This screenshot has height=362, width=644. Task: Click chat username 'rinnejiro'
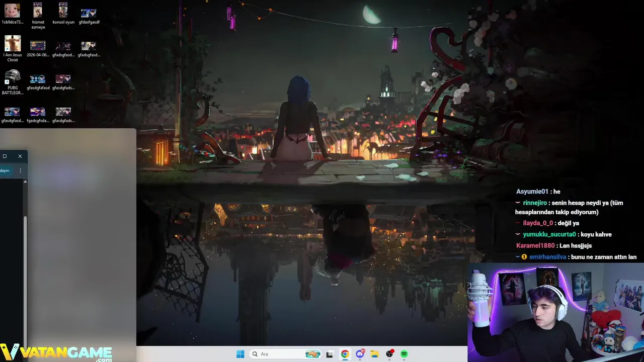coord(535,203)
